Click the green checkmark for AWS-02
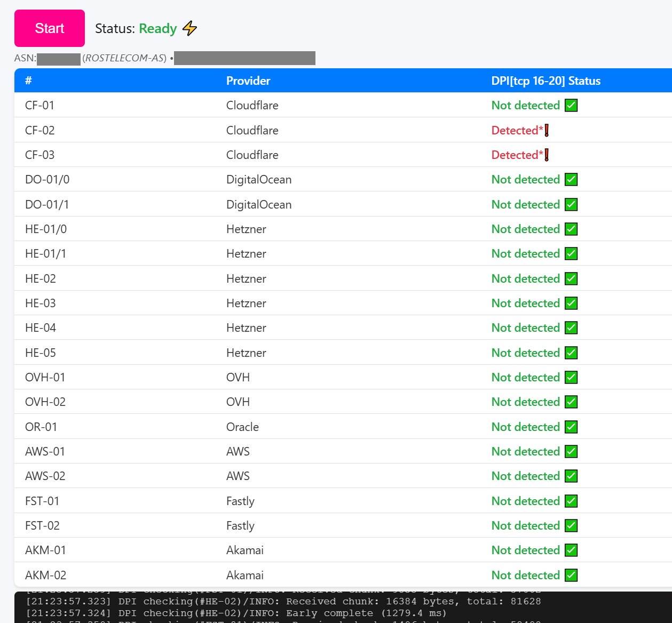The width and height of the screenshot is (672, 623). [571, 476]
